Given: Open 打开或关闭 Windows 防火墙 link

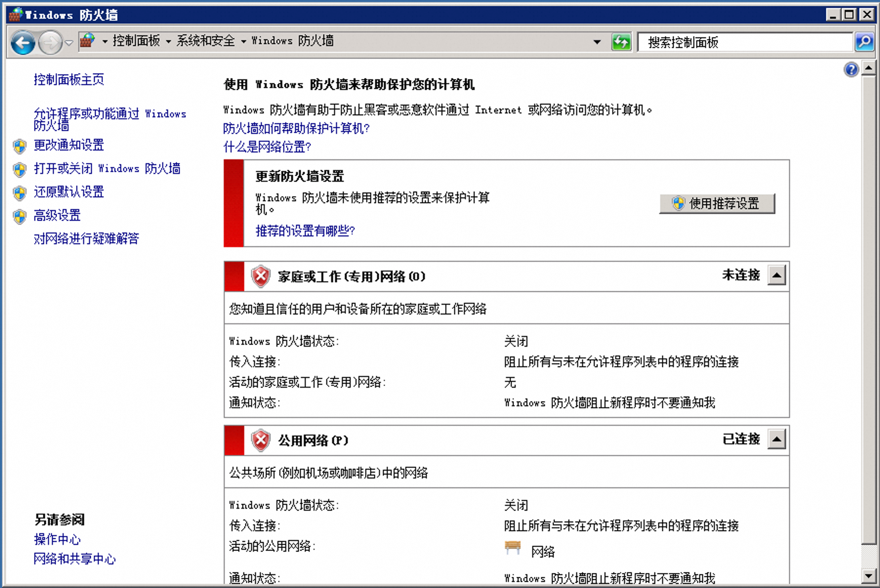Looking at the screenshot, I should 107,168.
